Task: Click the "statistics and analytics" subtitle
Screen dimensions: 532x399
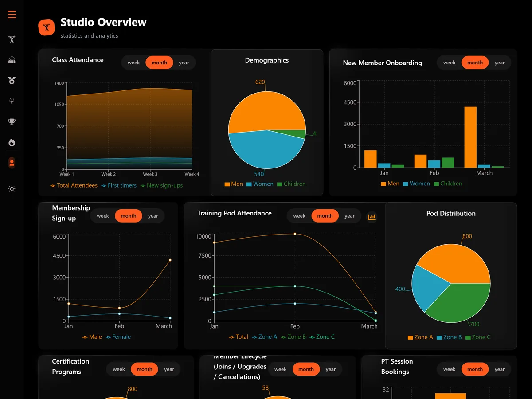Action: point(89,35)
